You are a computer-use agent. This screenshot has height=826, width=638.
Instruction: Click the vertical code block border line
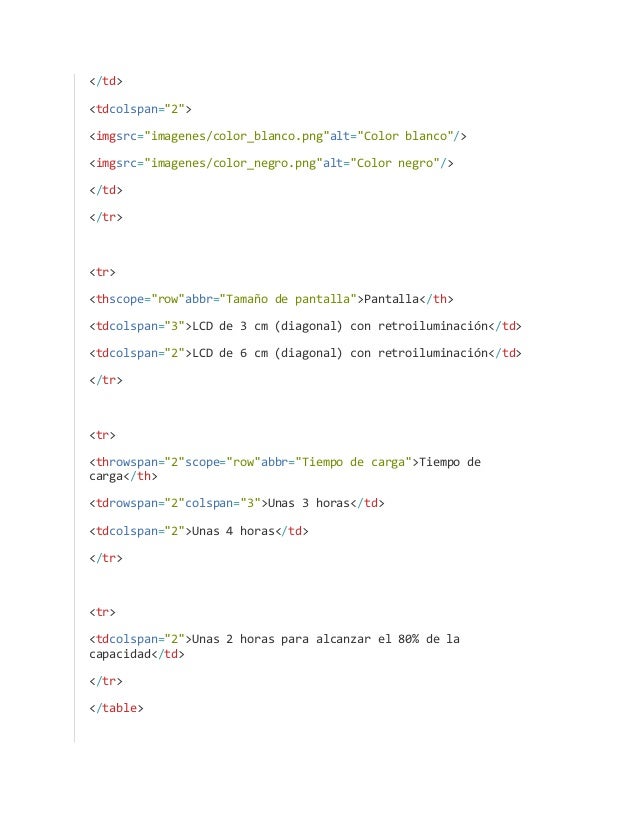(x=74, y=408)
